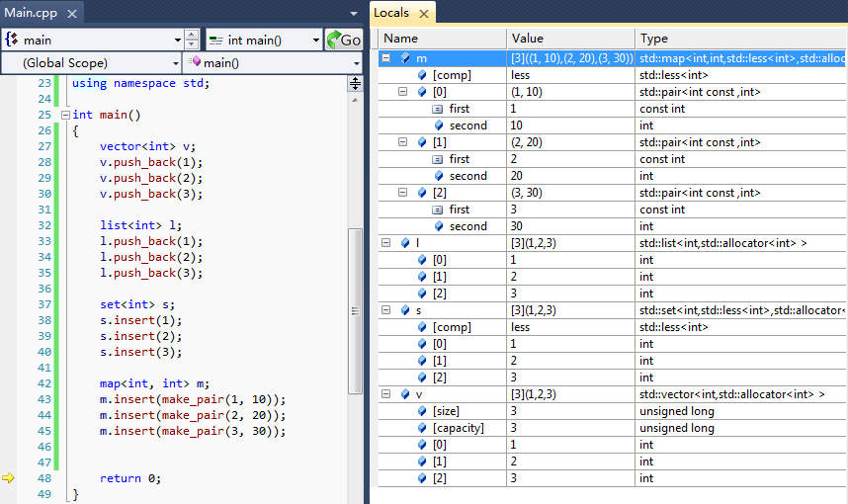Open the main namespace dropdown

click(x=177, y=40)
